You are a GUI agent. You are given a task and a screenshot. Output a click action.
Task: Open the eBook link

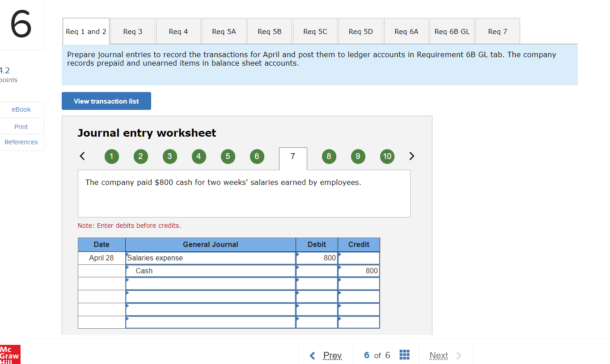coord(21,109)
